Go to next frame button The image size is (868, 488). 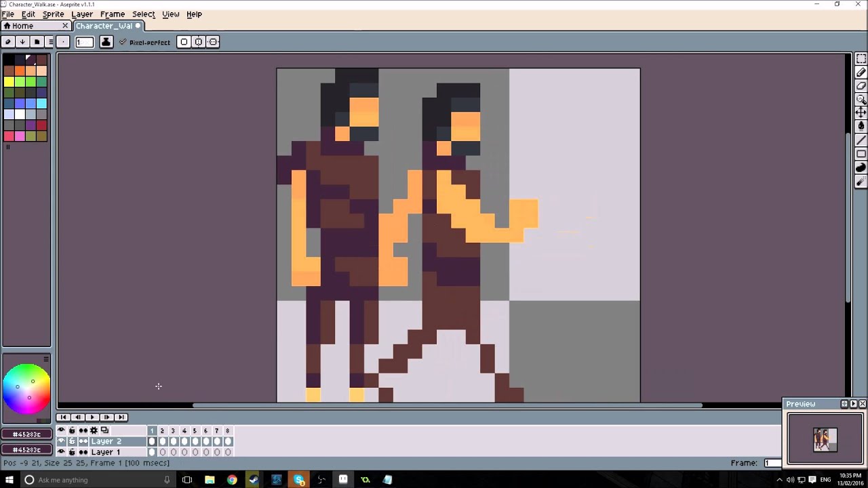pyautogui.click(x=106, y=418)
